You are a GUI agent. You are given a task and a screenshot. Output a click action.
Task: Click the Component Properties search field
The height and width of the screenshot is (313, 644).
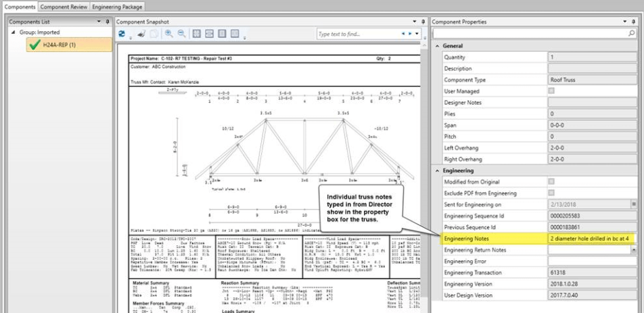coord(530,34)
